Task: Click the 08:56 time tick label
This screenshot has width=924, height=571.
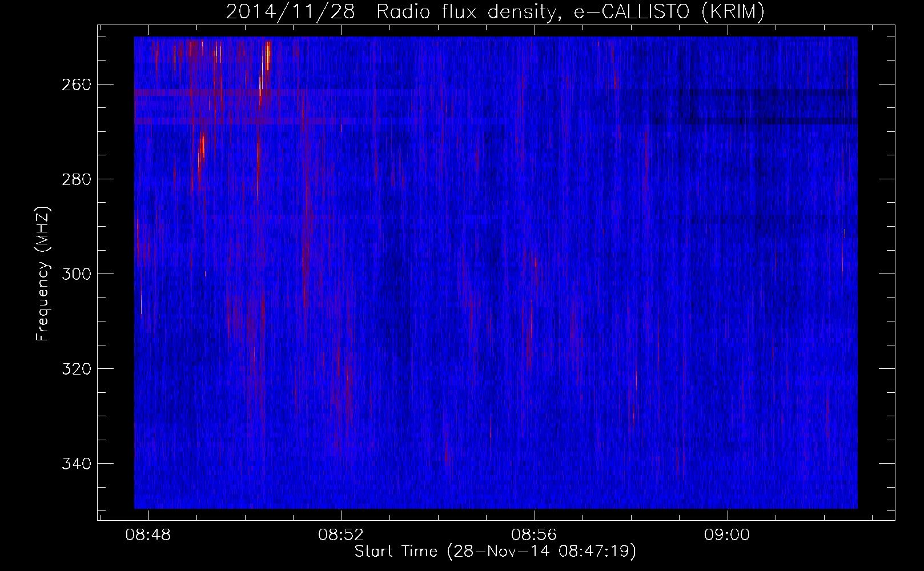Action: pyautogui.click(x=535, y=535)
